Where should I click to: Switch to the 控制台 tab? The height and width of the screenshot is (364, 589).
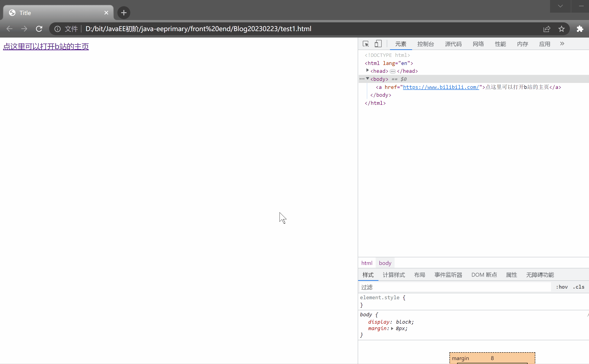[x=425, y=44]
